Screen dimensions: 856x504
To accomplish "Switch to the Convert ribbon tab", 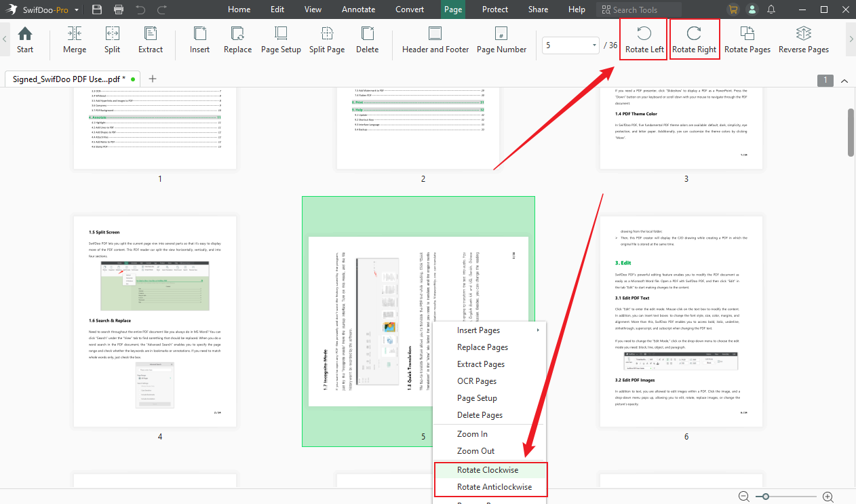I will 410,9.
